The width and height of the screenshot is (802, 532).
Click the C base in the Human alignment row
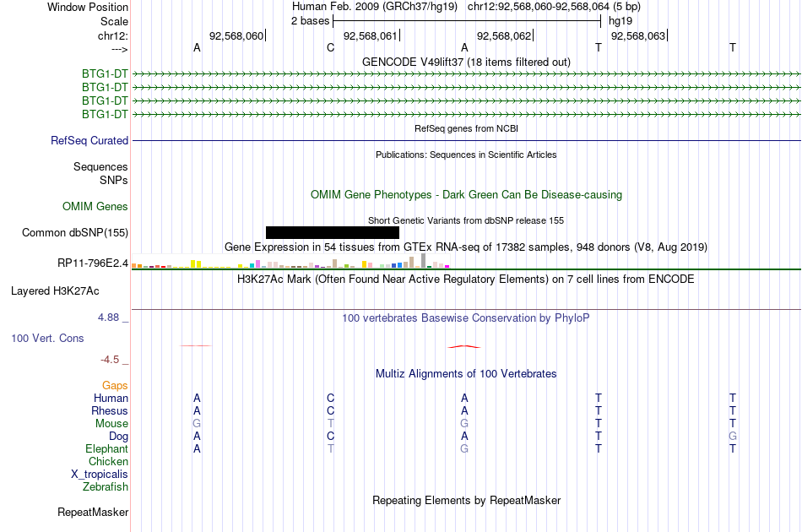click(330, 398)
